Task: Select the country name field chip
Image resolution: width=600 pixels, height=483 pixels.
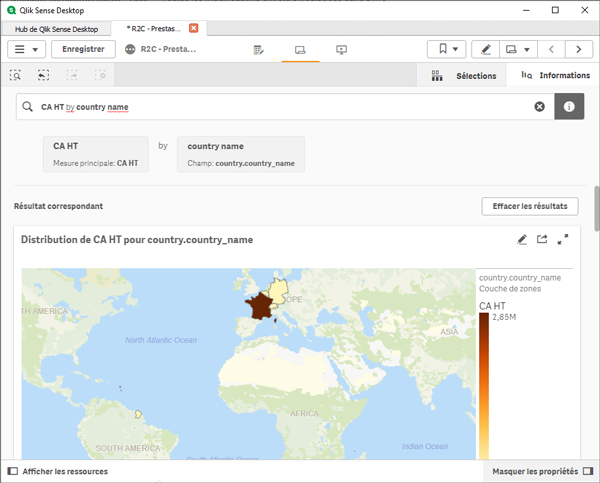Action: [x=241, y=154]
